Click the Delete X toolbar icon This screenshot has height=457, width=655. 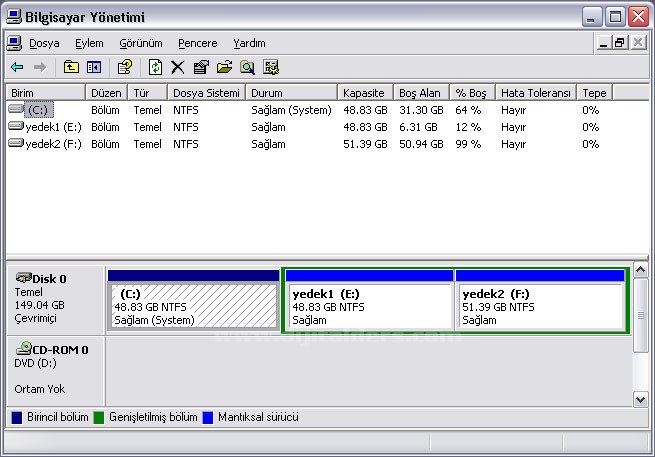[x=178, y=67]
